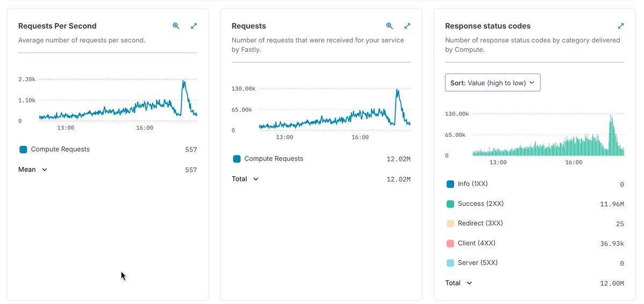The image size is (644, 304).
Task: Click the 36.93k Client errors value
Action: coord(612,244)
